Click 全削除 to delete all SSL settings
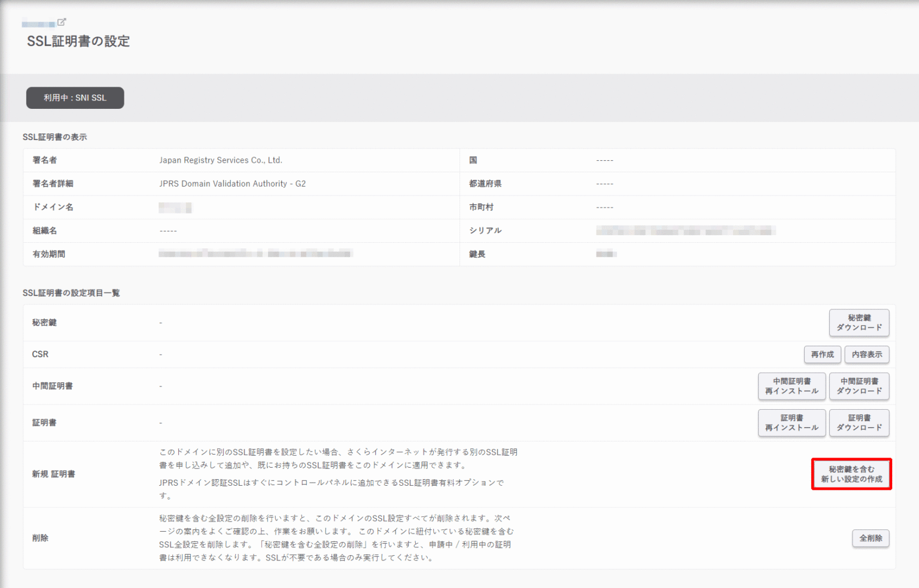The image size is (919, 588). (x=871, y=538)
